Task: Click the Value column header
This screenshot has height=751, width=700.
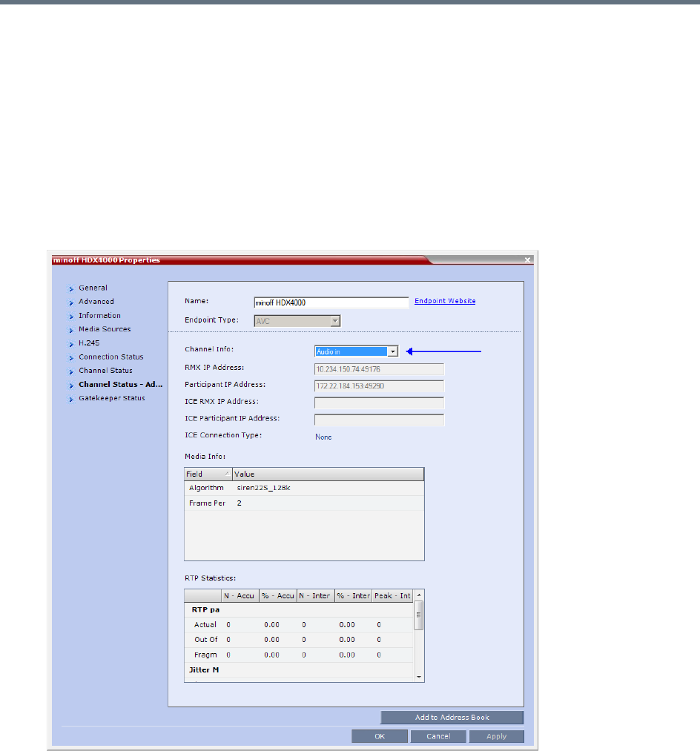Action: (328, 474)
